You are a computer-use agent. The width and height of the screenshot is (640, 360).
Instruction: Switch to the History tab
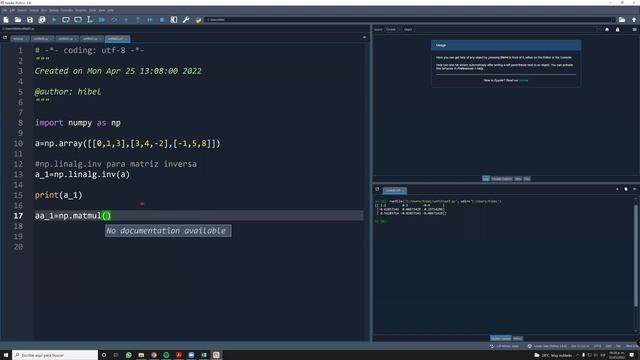point(518,338)
